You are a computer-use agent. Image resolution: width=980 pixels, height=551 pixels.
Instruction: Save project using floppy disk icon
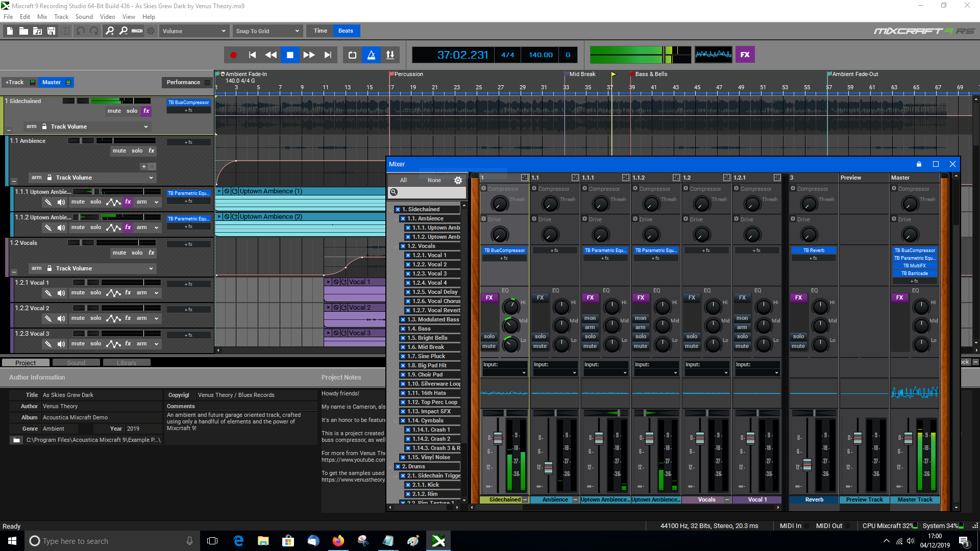51,31
